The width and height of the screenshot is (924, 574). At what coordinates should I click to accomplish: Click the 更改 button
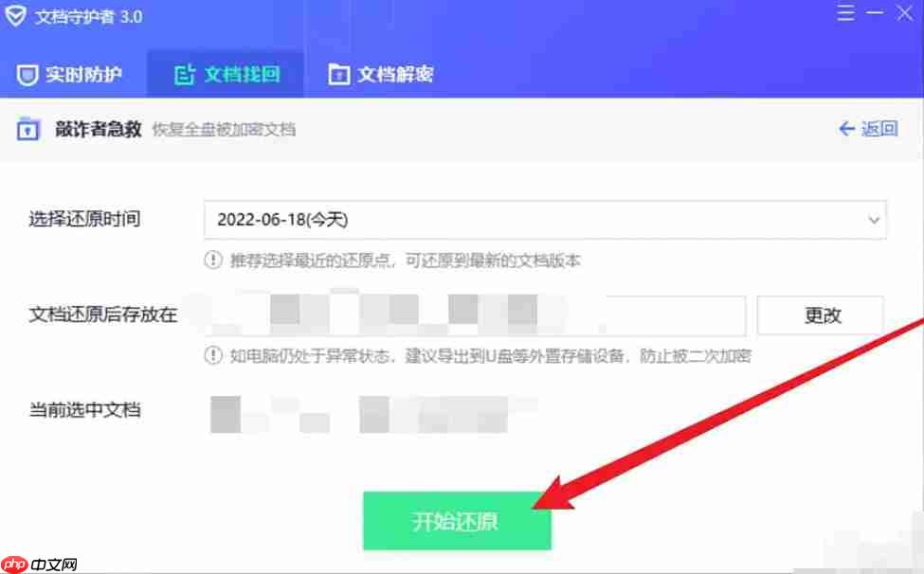[821, 315]
